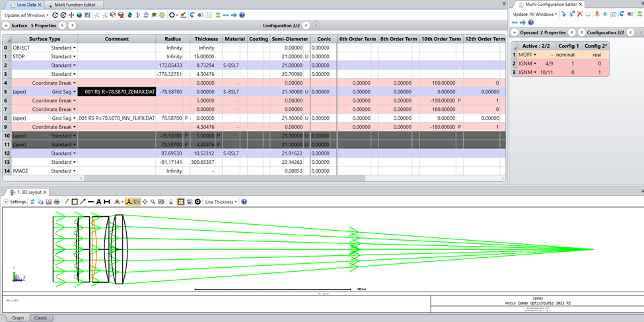The image size is (644, 322).
Task: Open help in Lens Data toolbar
Action: coord(242,15)
